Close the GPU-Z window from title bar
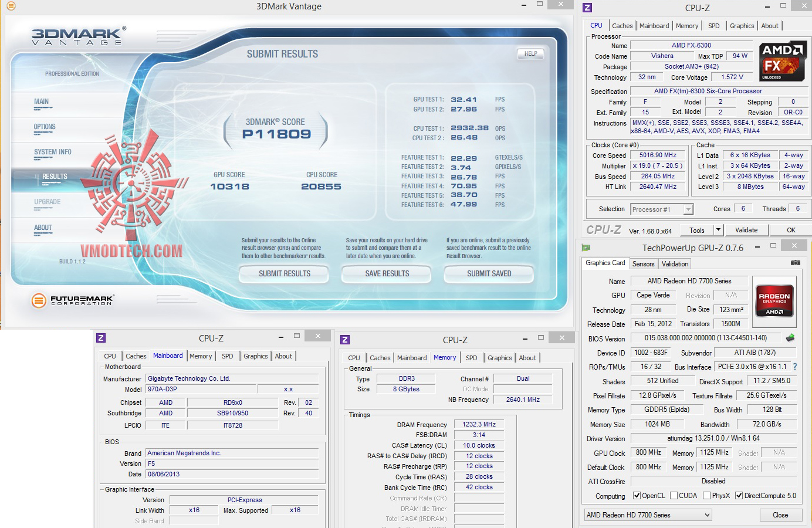This screenshot has width=812, height=528. point(794,246)
